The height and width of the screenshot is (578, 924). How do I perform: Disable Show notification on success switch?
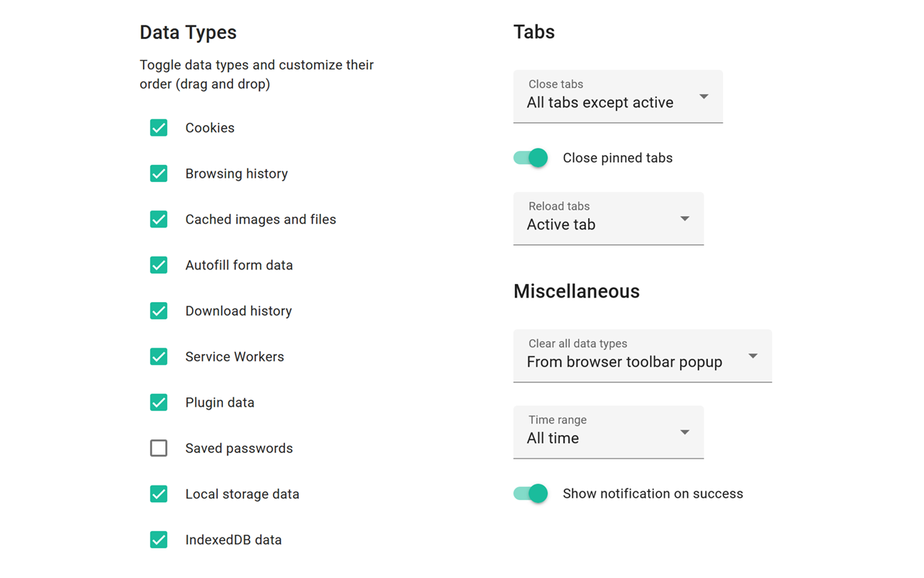point(531,493)
